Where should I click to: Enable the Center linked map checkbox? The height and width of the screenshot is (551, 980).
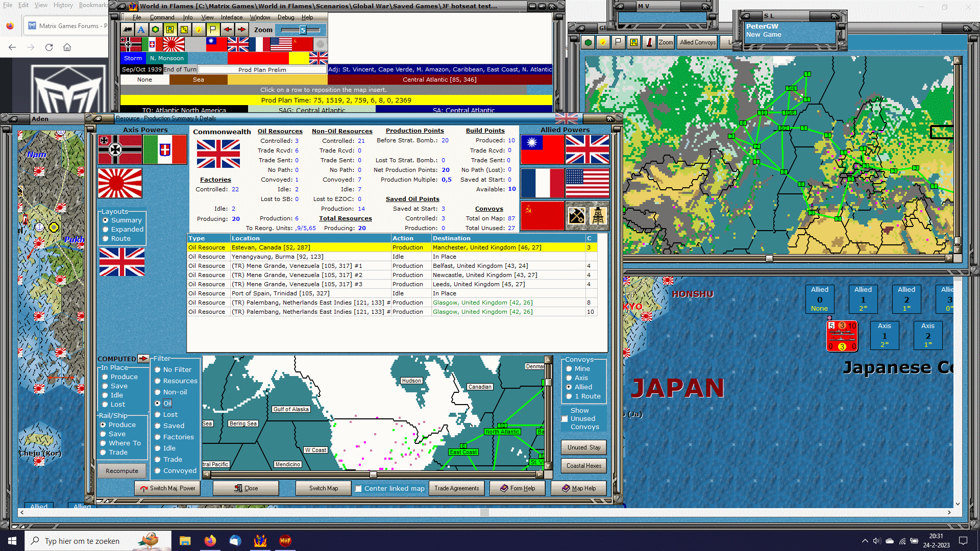358,489
